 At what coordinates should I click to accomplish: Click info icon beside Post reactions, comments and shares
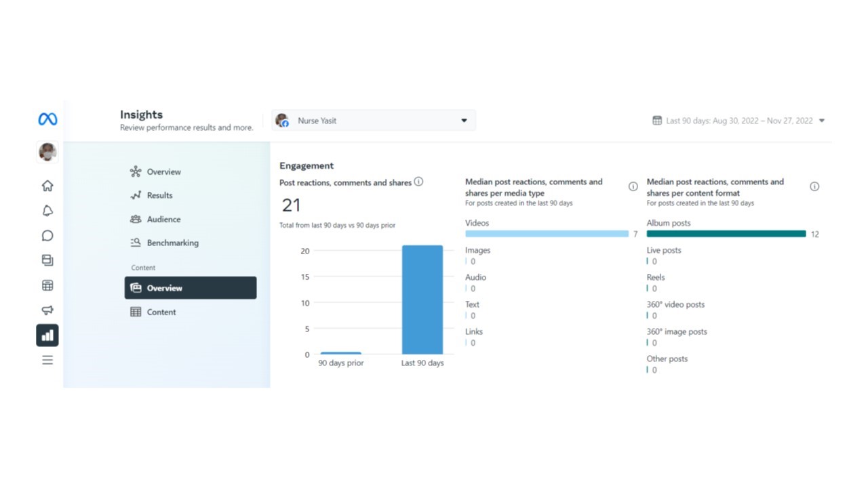tap(418, 182)
